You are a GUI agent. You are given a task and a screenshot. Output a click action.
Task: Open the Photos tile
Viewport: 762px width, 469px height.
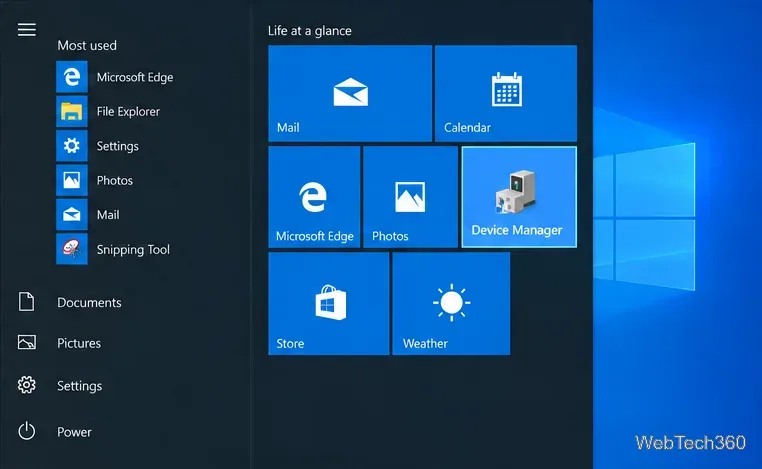[410, 197]
